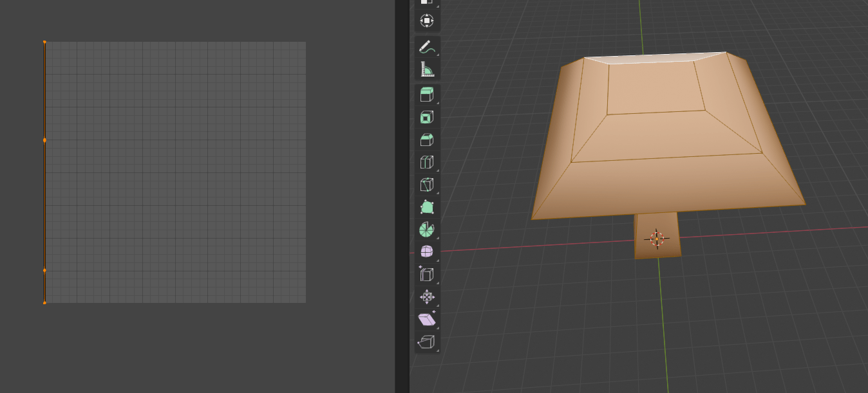
Task: Activate the Loop Cut tool
Action: (x=426, y=162)
